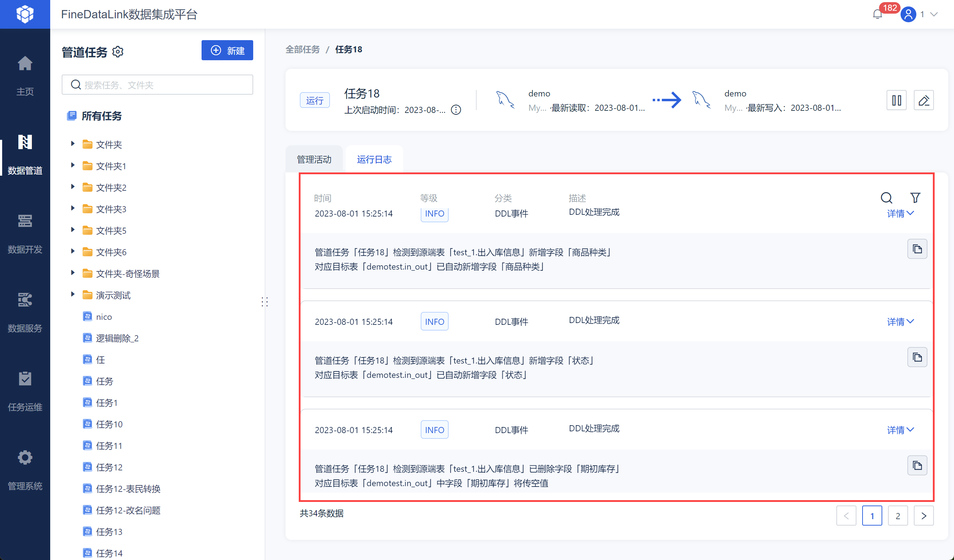Click the 全部任务 breadcrumb link
The image size is (954, 560).
[x=302, y=49]
